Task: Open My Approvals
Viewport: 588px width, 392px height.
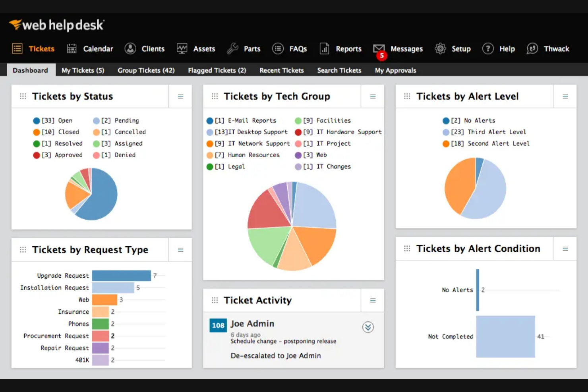Action: 395,70
